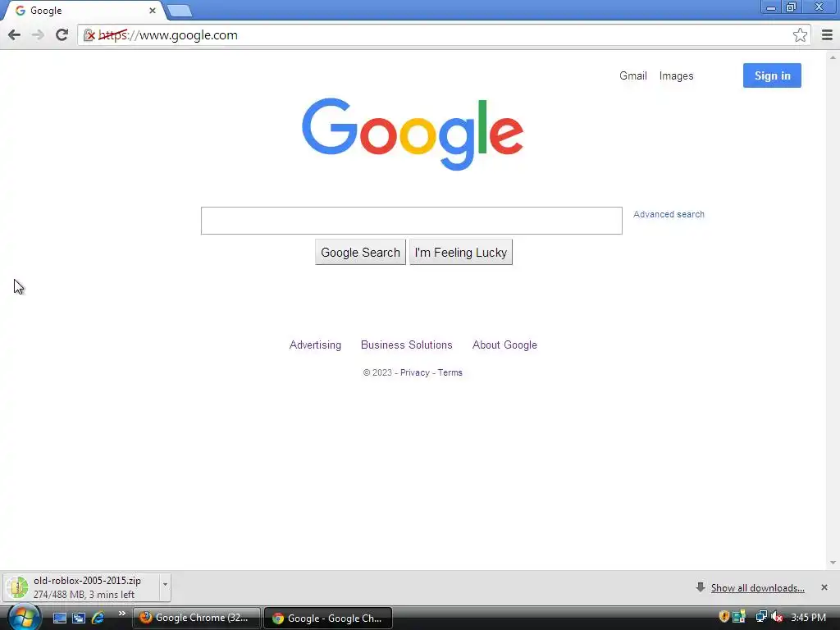Open a new tab button
840x630 pixels.
(x=179, y=11)
